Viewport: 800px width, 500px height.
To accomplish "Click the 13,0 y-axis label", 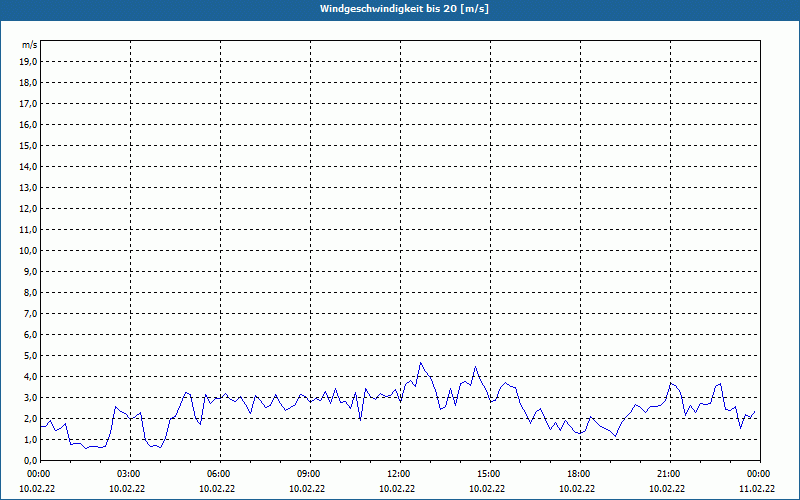I will (x=28, y=188).
